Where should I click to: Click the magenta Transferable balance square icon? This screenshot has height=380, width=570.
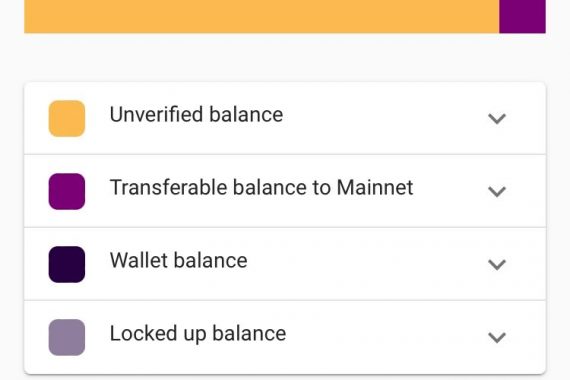[x=67, y=191]
